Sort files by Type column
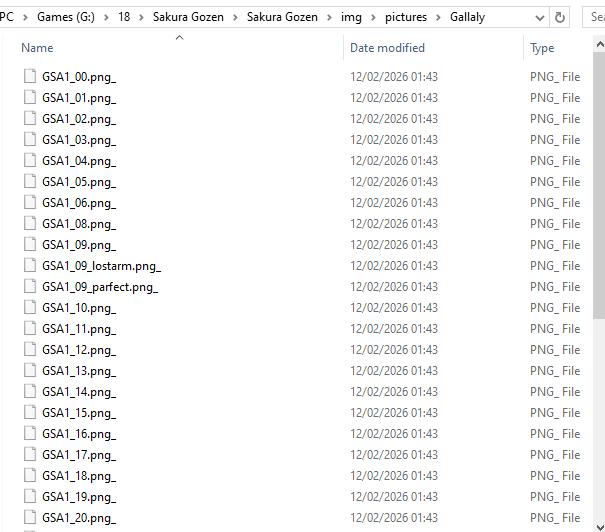Viewport: 605px width, 532px height. 542,48
